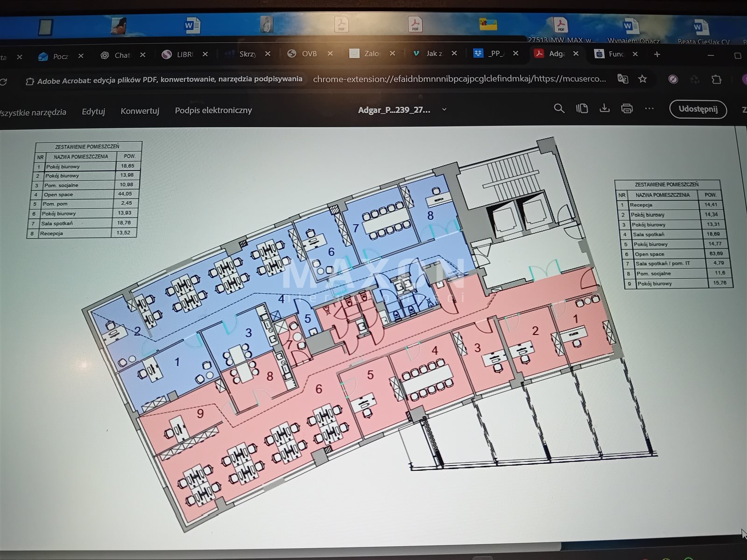The image size is (747, 560).
Task: Open a new browser tab with plus
Action: (x=657, y=54)
